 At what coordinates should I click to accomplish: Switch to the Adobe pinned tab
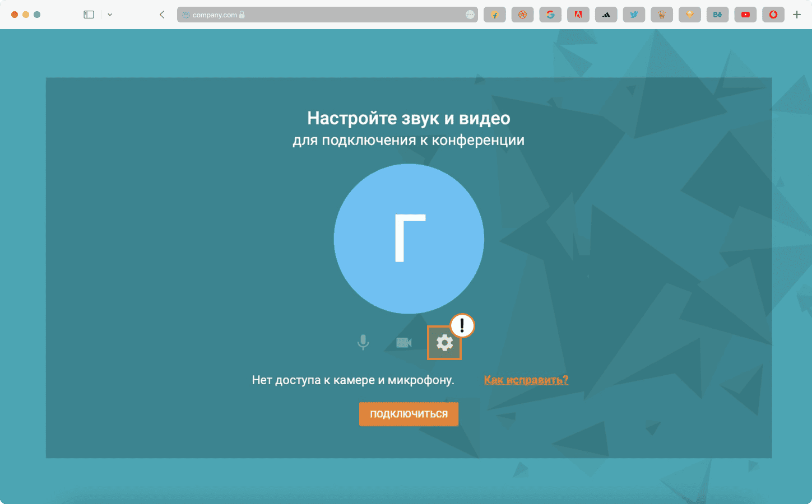tap(578, 15)
